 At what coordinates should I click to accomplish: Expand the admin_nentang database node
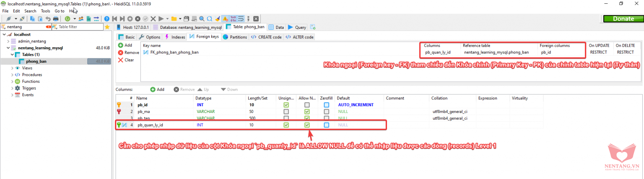pos(8,41)
